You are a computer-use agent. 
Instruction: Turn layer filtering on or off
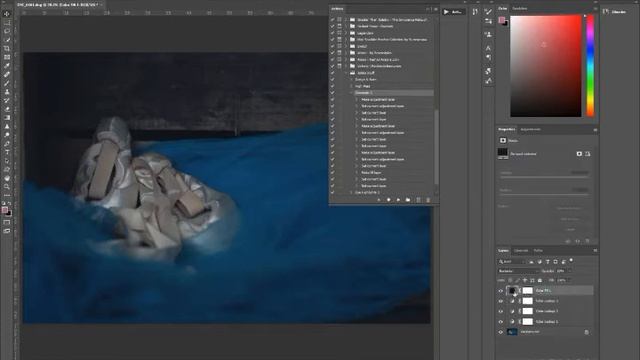pyautogui.click(x=571, y=260)
